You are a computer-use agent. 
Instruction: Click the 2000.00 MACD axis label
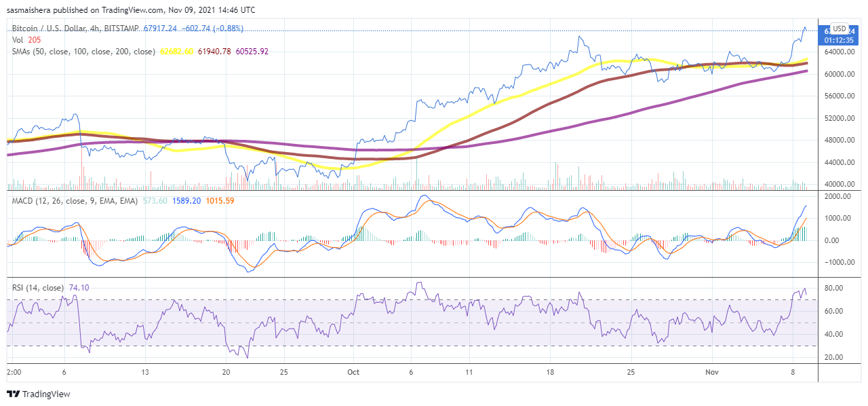pyautogui.click(x=836, y=196)
